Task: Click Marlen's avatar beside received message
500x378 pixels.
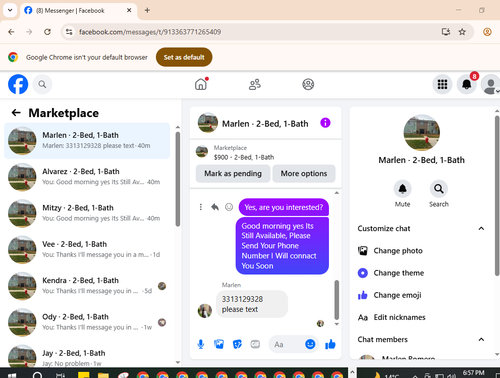Action: click(x=205, y=311)
